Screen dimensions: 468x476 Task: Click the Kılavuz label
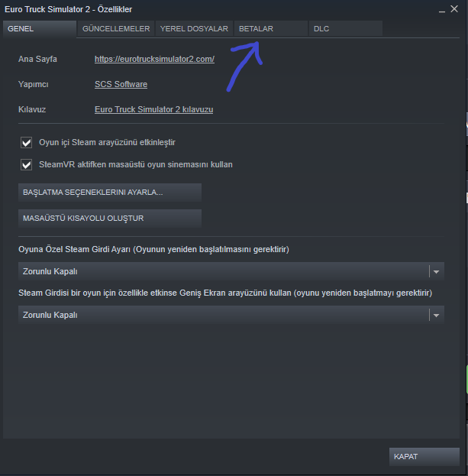[32, 109]
